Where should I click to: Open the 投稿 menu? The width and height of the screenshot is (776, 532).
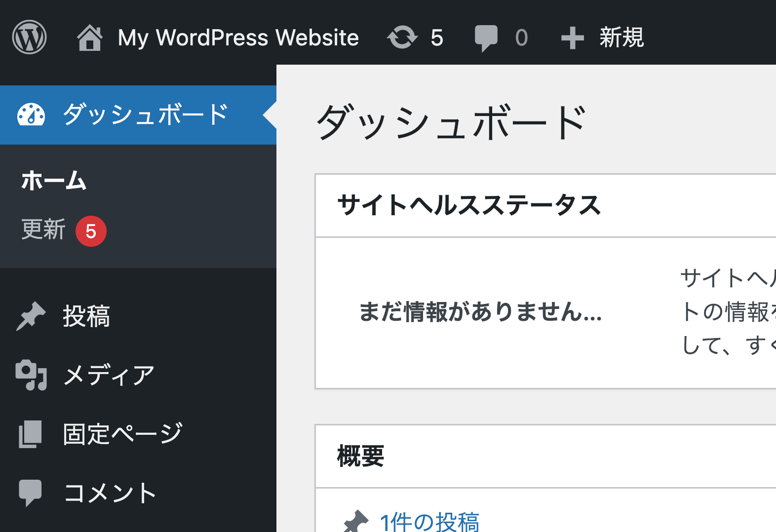click(x=86, y=316)
